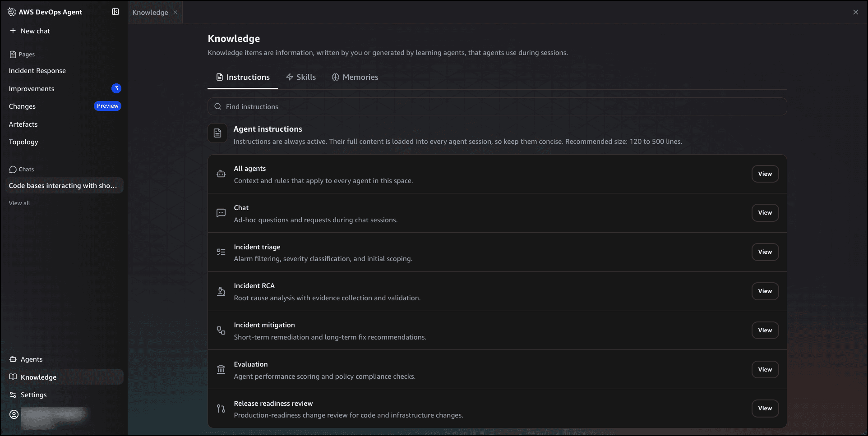Image resolution: width=868 pixels, height=436 pixels.
Task: Click the Incident mitigation nodes icon
Action: (221, 330)
